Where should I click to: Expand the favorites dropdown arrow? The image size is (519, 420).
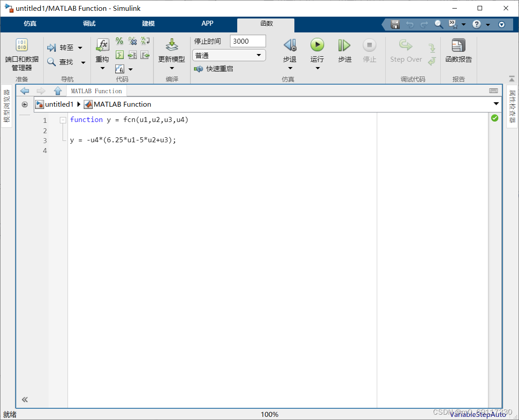point(463,24)
